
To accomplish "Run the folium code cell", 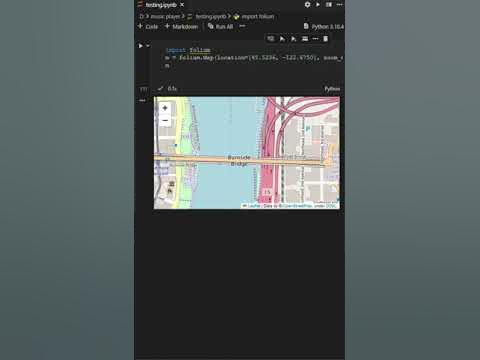I will [140, 46].
